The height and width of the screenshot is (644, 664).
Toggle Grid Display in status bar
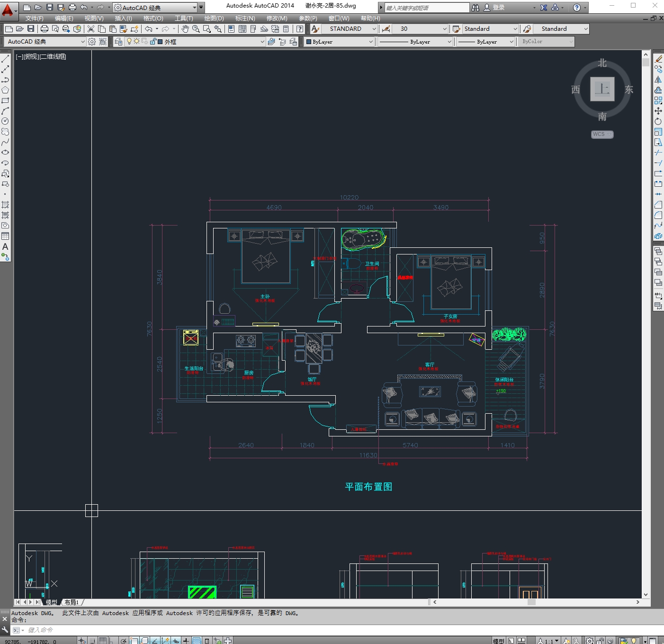103,641
